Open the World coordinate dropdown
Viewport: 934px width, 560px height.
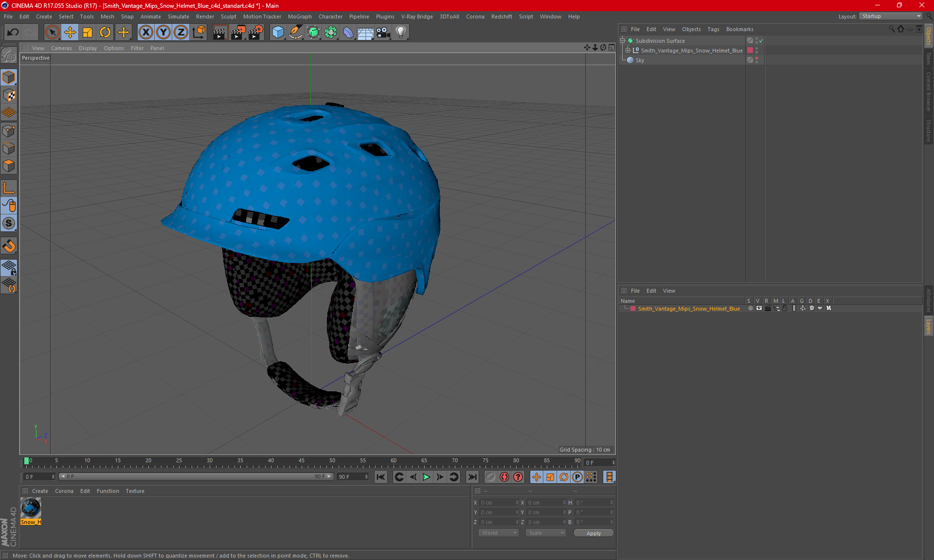pos(499,533)
